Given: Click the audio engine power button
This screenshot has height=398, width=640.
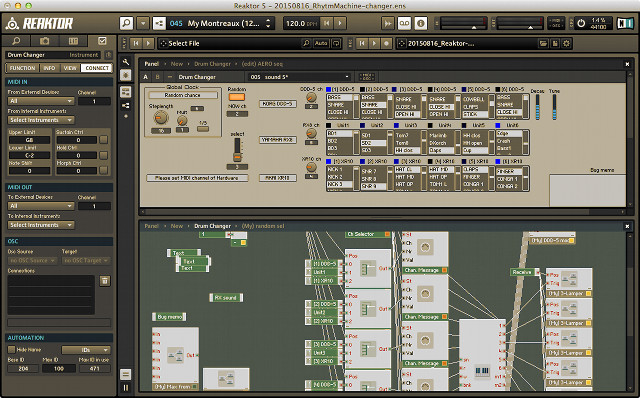Looking at the screenshot, I should [581, 23].
